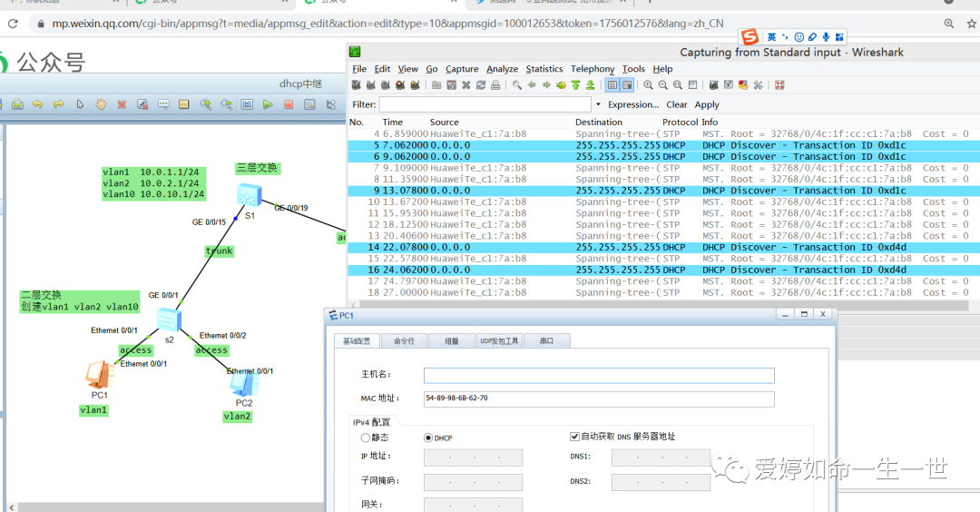Select the pointer tool in eNSP toolbar
The width and height of the screenshot is (980, 512).
pos(80,104)
